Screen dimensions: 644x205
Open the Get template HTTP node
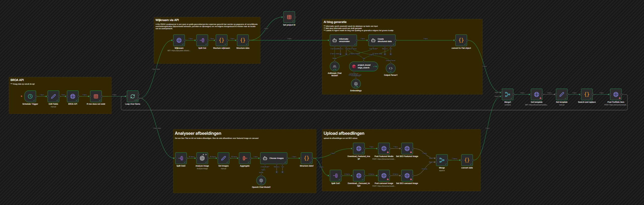click(537, 95)
